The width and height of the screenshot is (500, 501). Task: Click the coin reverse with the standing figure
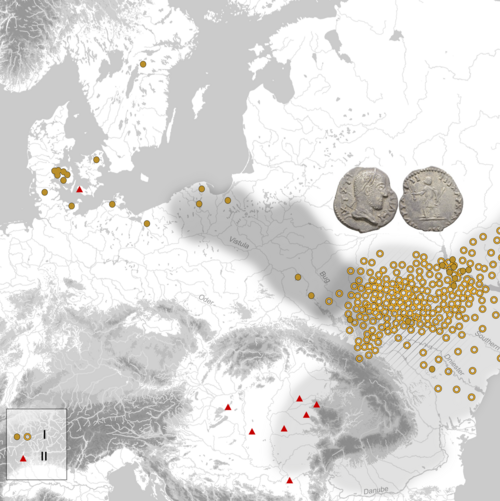click(431, 199)
